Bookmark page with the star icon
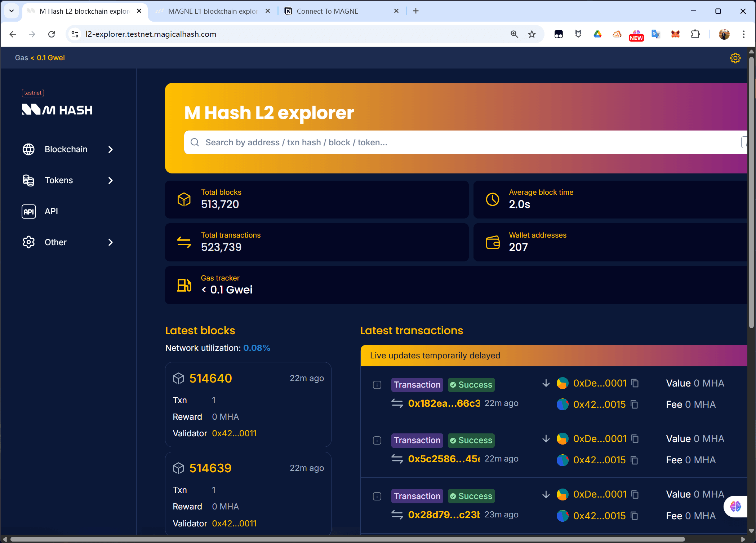The width and height of the screenshot is (756, 543). (532, 34)
